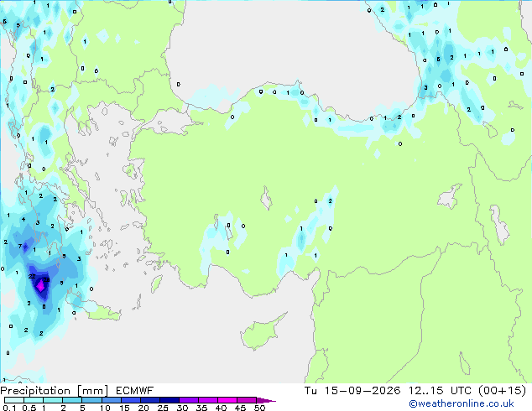
Task: Select the dark blue 20 mm legend swatch
Action: tap(150, 400)
